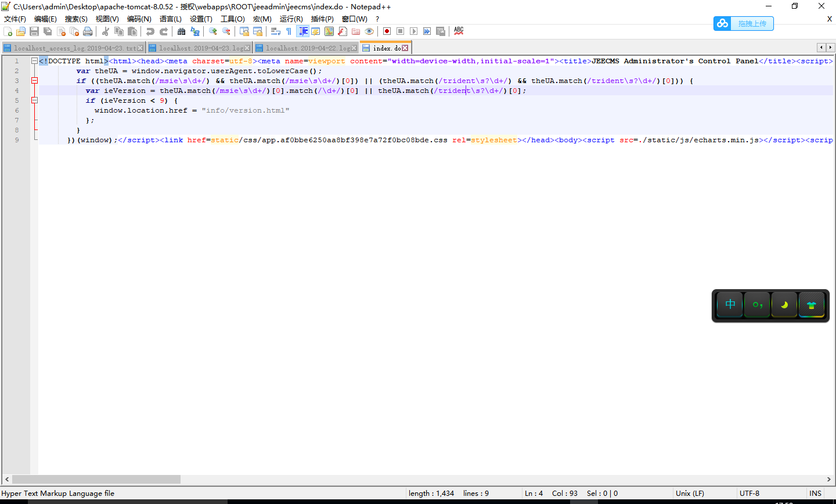Close the index.do tab
Image resolution: width=836 pixels, height=504 pixels.
[x=405, y=48]
